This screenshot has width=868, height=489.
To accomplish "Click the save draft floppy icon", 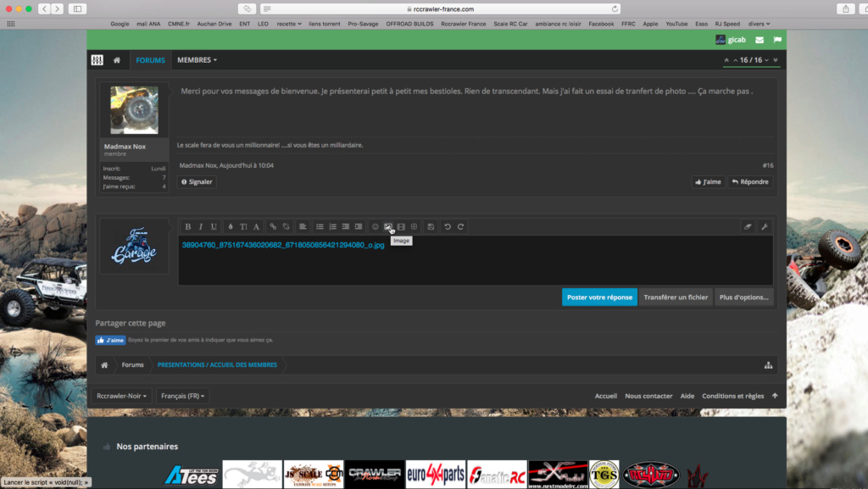I will (x=431, y=226).
